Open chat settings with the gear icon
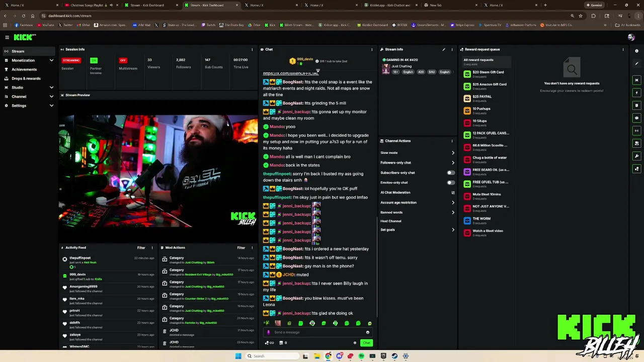The width and height of the screenshot is (644, 362). pyautogui.click(x=355, y=343)
